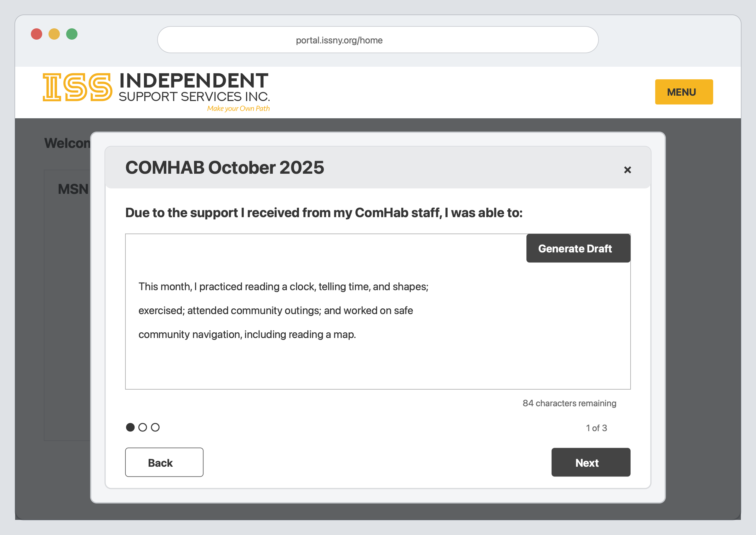
Task: Click the "84 characters remaining" counter
Action: tap(570, 403)
